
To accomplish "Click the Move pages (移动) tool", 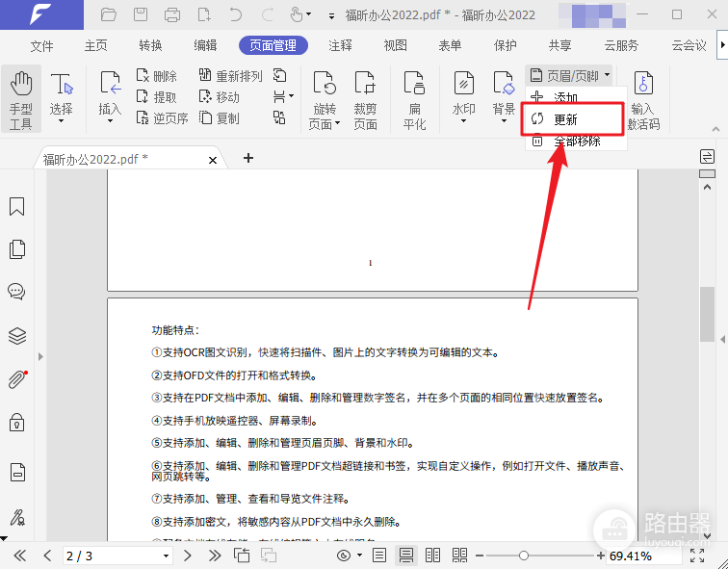I will [220, 97].
